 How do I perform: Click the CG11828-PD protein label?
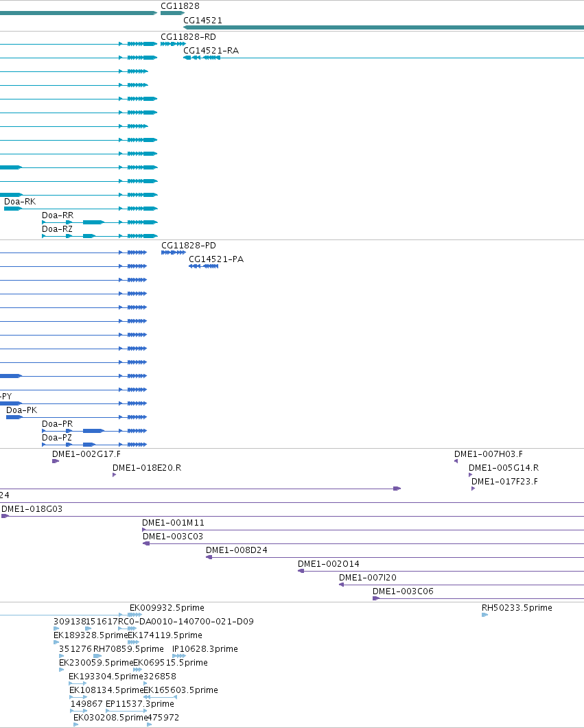click(x=189, y=245)
